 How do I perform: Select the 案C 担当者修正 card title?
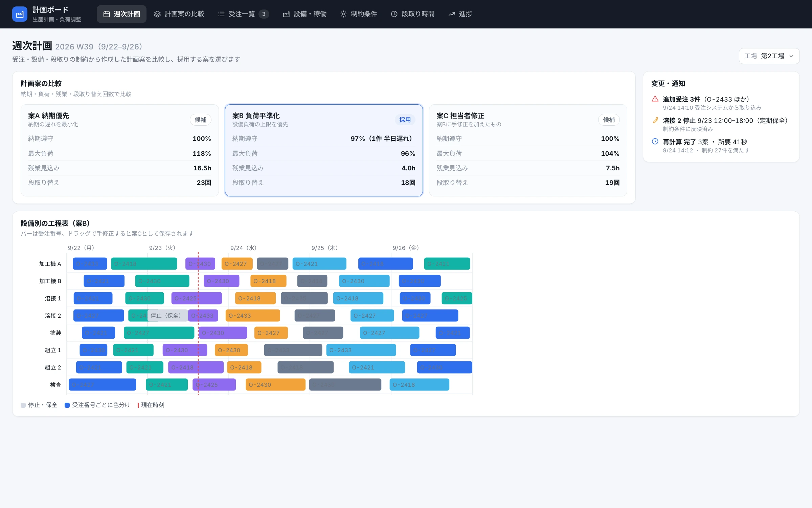click(460, 116)
